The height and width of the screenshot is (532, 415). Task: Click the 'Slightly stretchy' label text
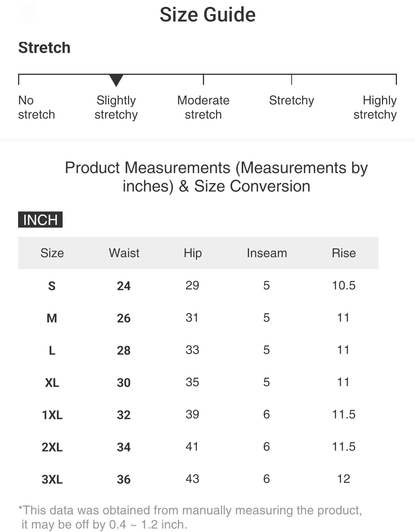116,107
